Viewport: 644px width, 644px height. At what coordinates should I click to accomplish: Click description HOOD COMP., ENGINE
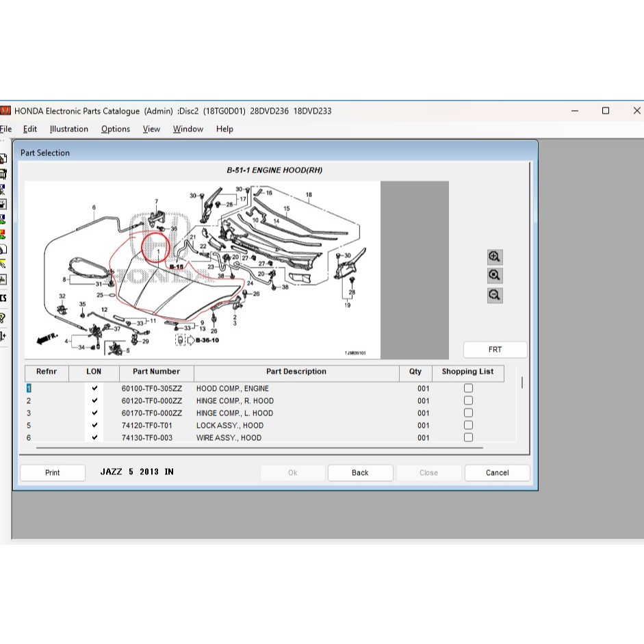coord(233,389)
